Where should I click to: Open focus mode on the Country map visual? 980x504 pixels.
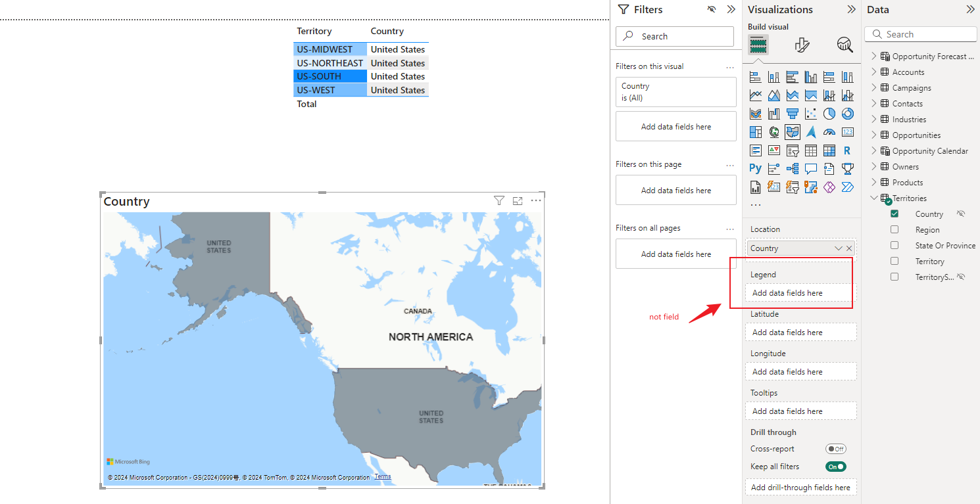518,200
